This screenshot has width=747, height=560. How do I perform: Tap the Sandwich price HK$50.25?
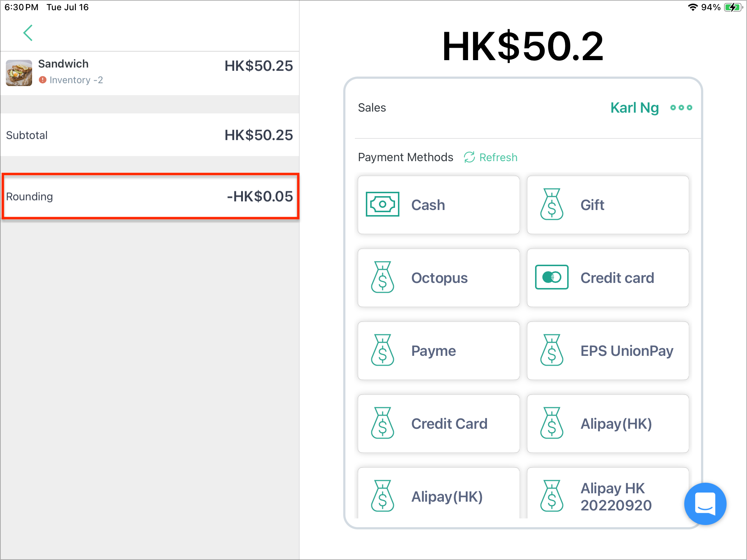pos(259,66)
